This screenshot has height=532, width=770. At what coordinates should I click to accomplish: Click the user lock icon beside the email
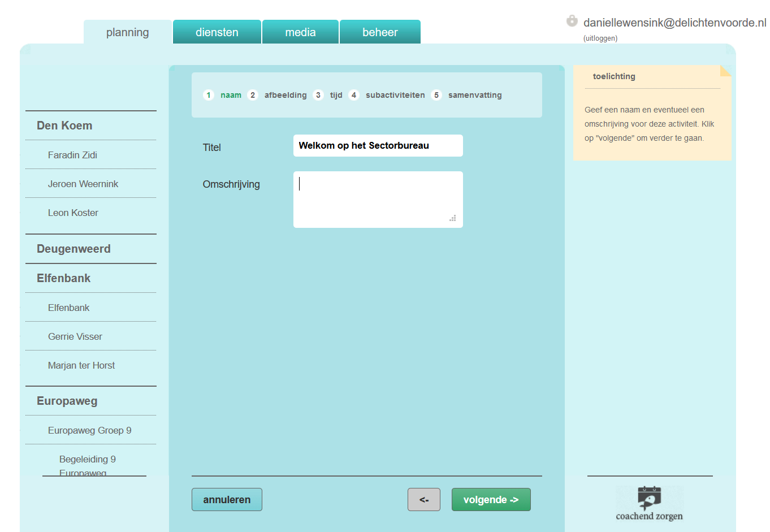[572, 21]
